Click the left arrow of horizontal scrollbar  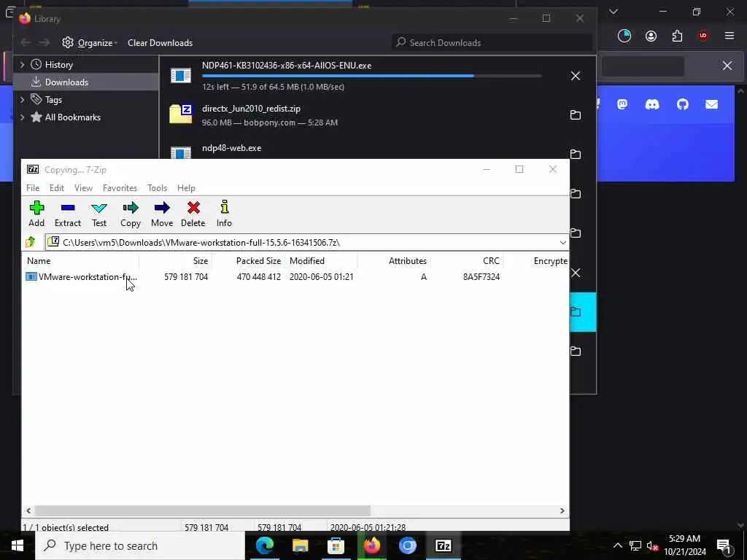pyautogui.click(x=28, y=510)
